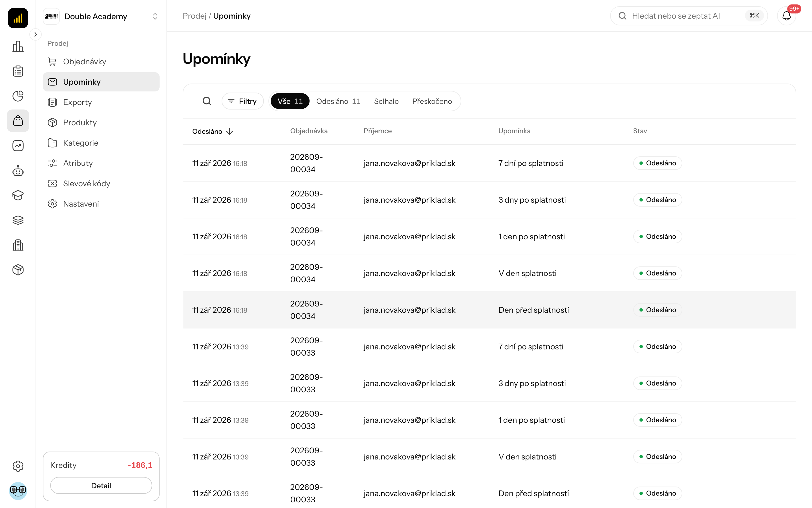Click the -186,1 credits value
The image size is (812, 508).
coord(140,465)
